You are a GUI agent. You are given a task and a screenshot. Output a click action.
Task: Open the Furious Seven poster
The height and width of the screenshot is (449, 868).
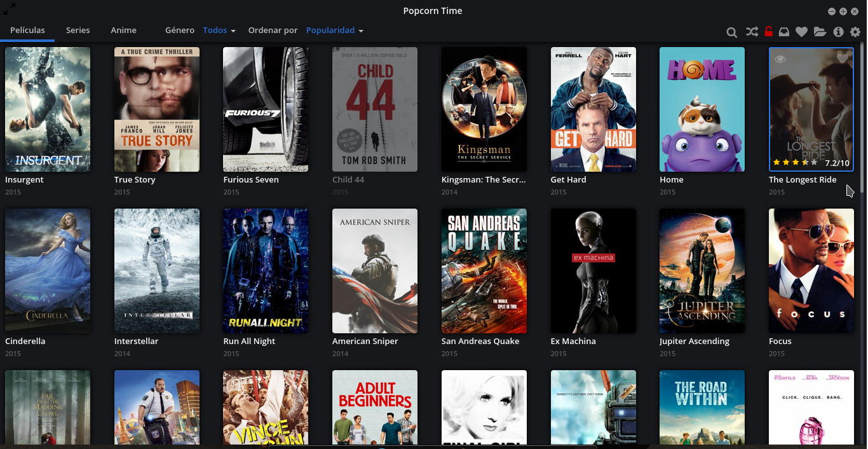(266, 109)
